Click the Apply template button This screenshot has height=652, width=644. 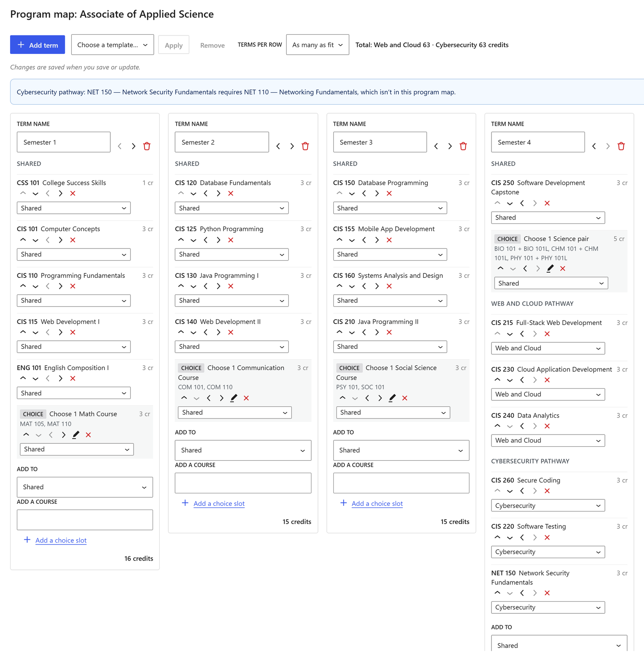click(173, 45)
